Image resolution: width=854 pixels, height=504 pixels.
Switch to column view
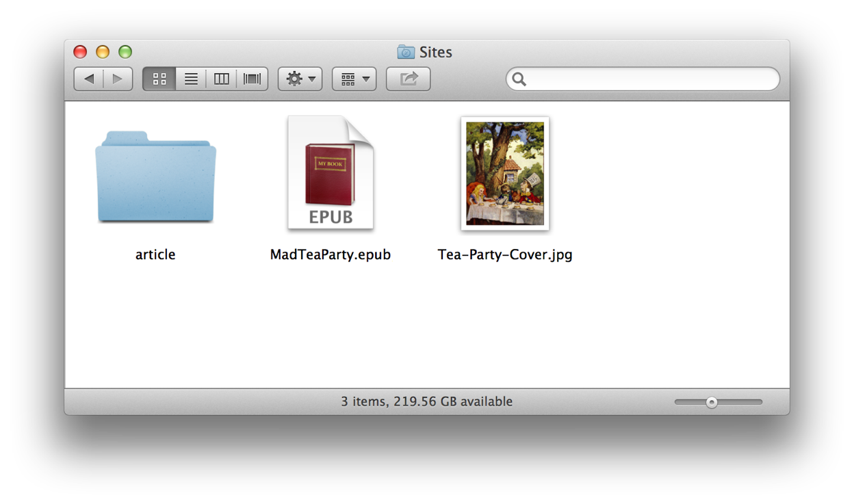(220, 79)
